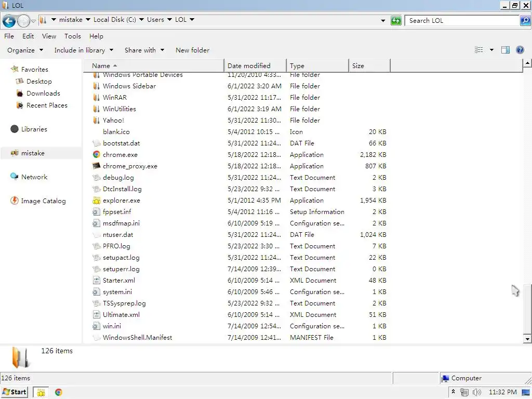The height and width of the screenshot is (399, 532).
Task: Sort by the Size column header
Action: (369, 65)
